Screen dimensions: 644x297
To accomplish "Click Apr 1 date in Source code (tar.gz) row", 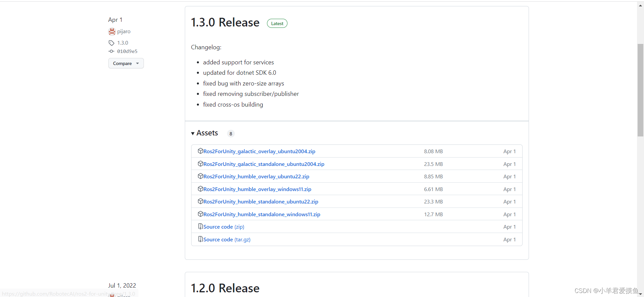I will point(509,240).
